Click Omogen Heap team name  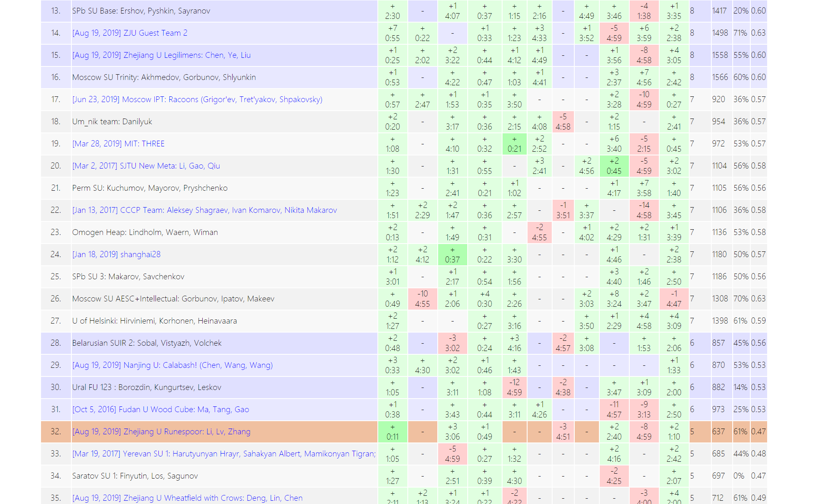(145, 233)
